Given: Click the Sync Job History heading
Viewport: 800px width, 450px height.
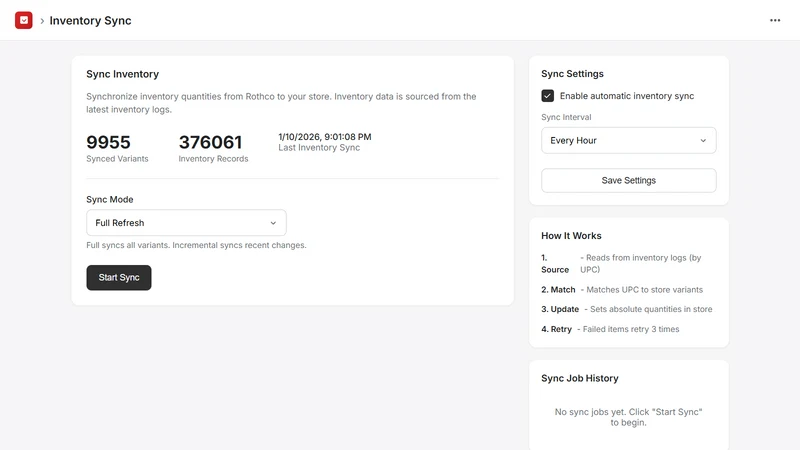Looking at the screenshot, I should pos(580,378).
